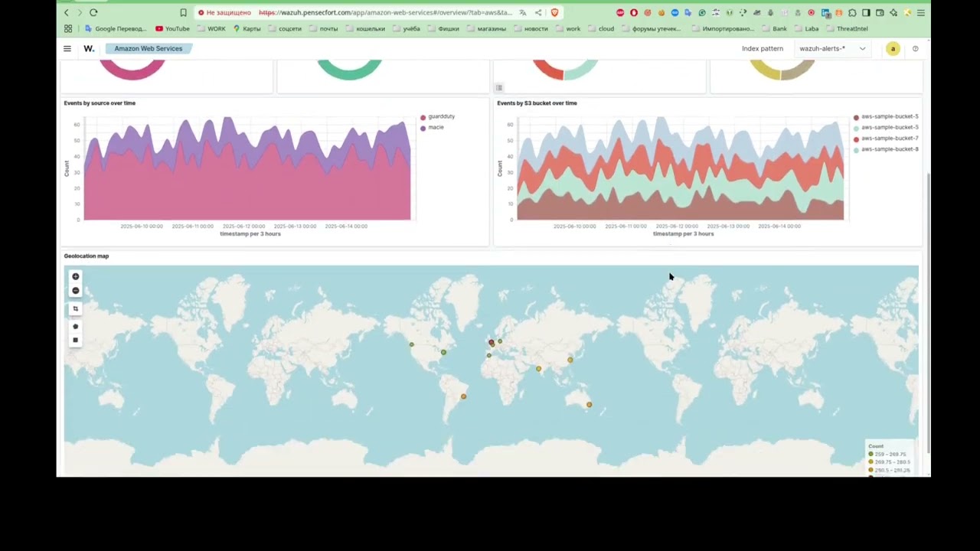Toggle legend list icon on donut panel
Viewport: 980px width, 551px height.
tap(499, 88)
